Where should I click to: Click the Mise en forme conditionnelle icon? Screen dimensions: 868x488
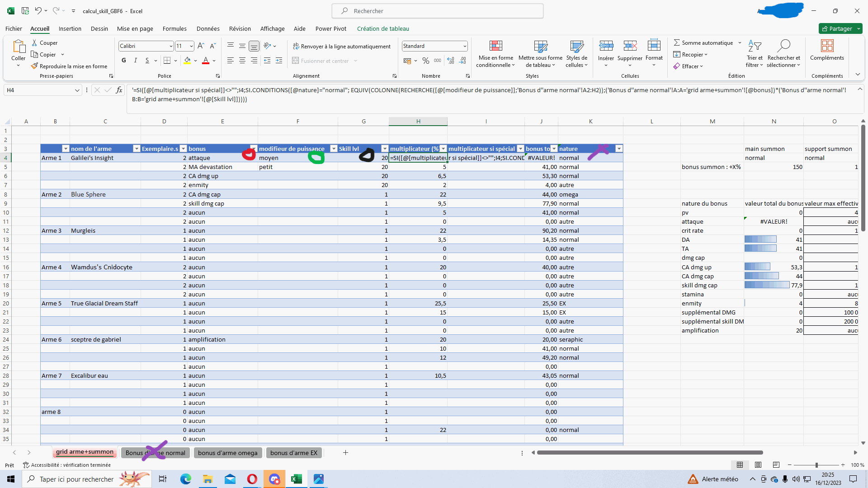pos(495,46)
